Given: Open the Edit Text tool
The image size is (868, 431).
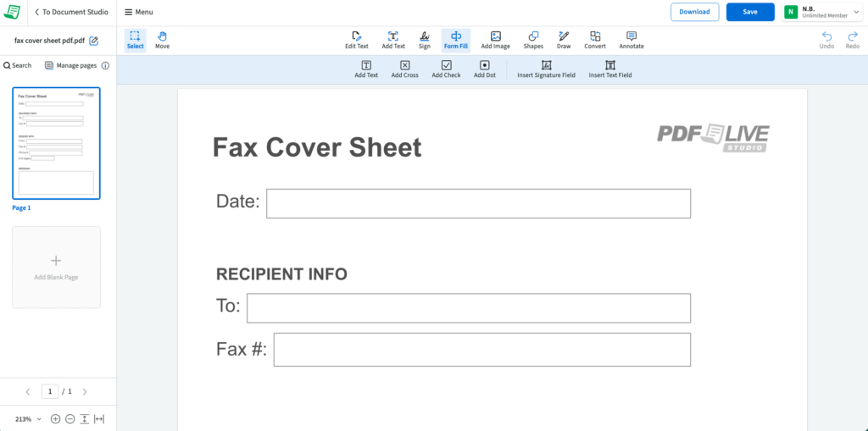Looking at the screenshot, I should (x=357, y=41).
